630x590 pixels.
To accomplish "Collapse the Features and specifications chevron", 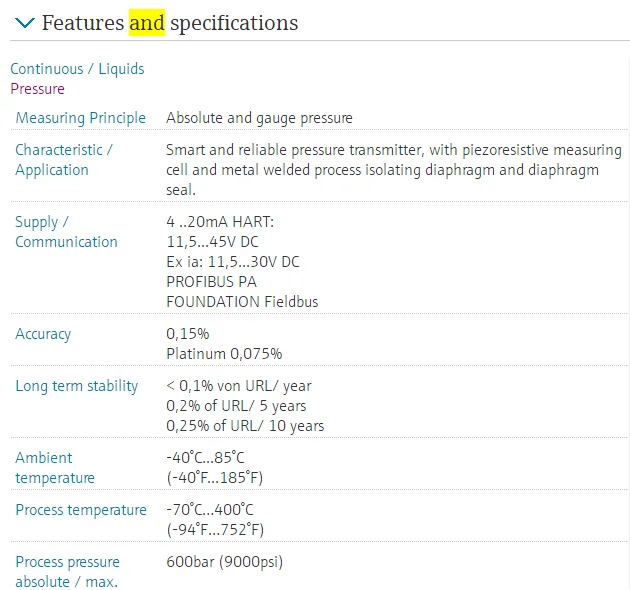I will point(24,22).
